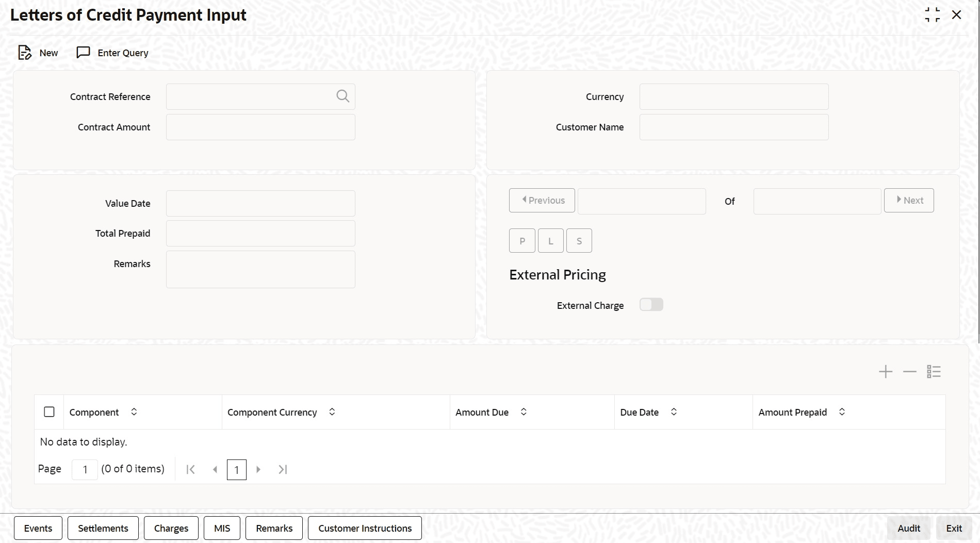Click the Enter Query toolbar label
Image resolution: width=980 pixels, height=543 pixels.
click(123, 53)
